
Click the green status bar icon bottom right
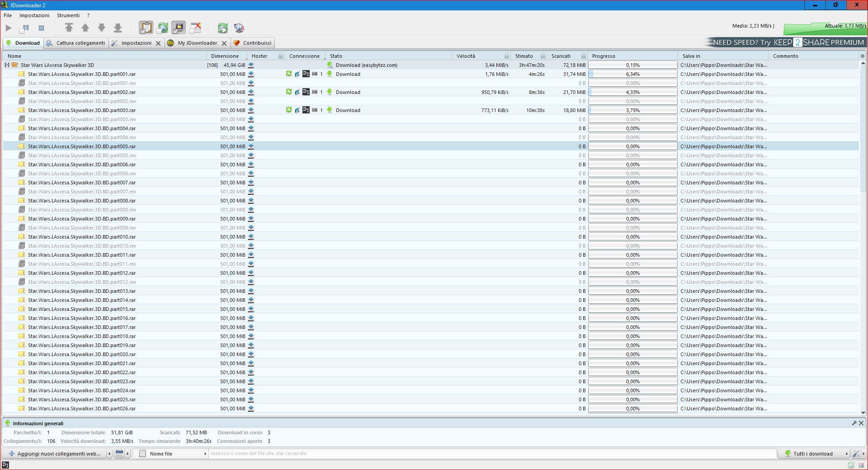(x=851, y=465)
